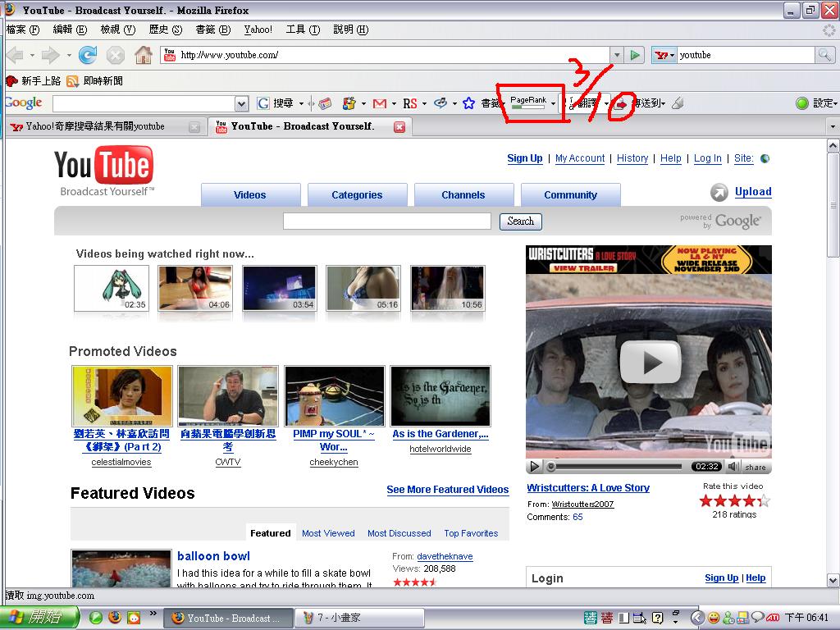Rate the Wristcutters video with stars
The height and width of the screenshot is (630, 840).
[735, 501]
